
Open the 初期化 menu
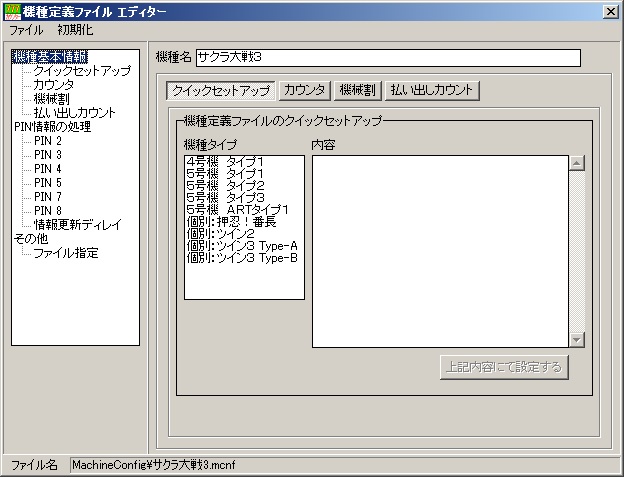75,30
